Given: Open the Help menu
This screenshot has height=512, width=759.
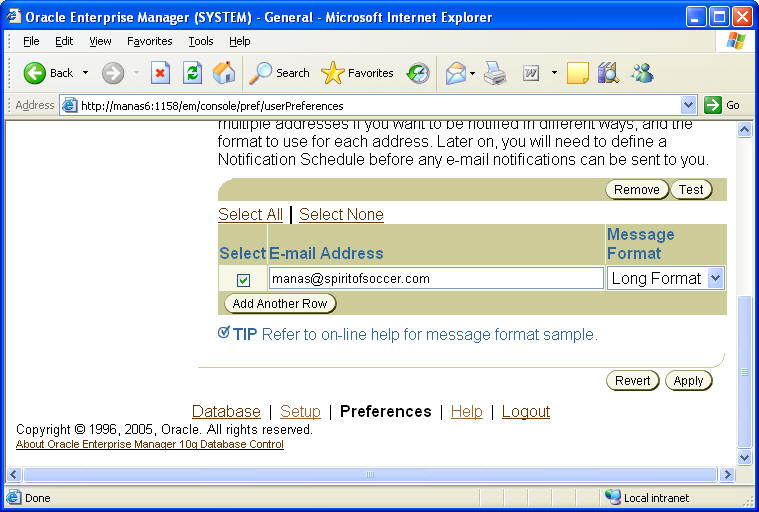Looking at the screenshot, I should 240,41.
